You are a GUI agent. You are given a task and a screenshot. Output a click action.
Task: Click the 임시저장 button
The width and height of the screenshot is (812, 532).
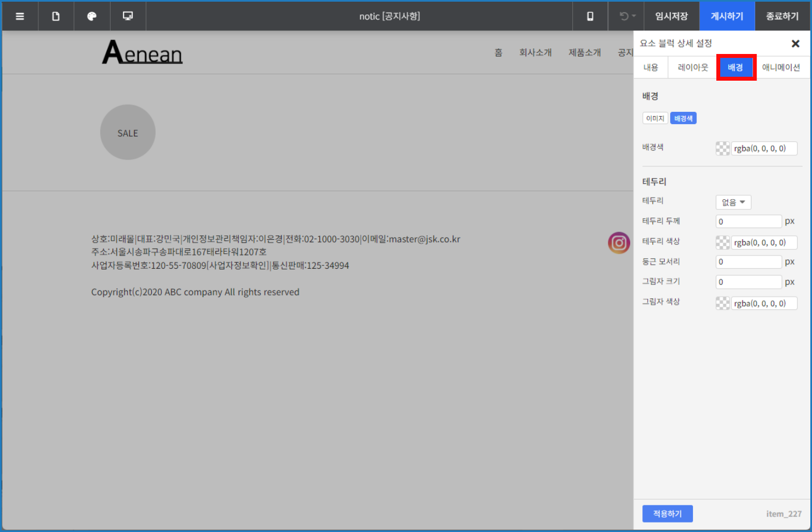click(671, 16)
